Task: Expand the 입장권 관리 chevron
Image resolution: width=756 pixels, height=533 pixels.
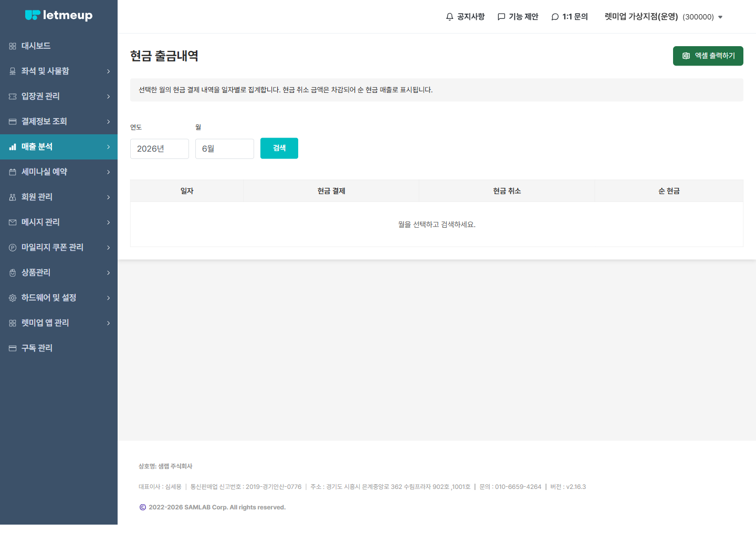Action: point(109,97)
